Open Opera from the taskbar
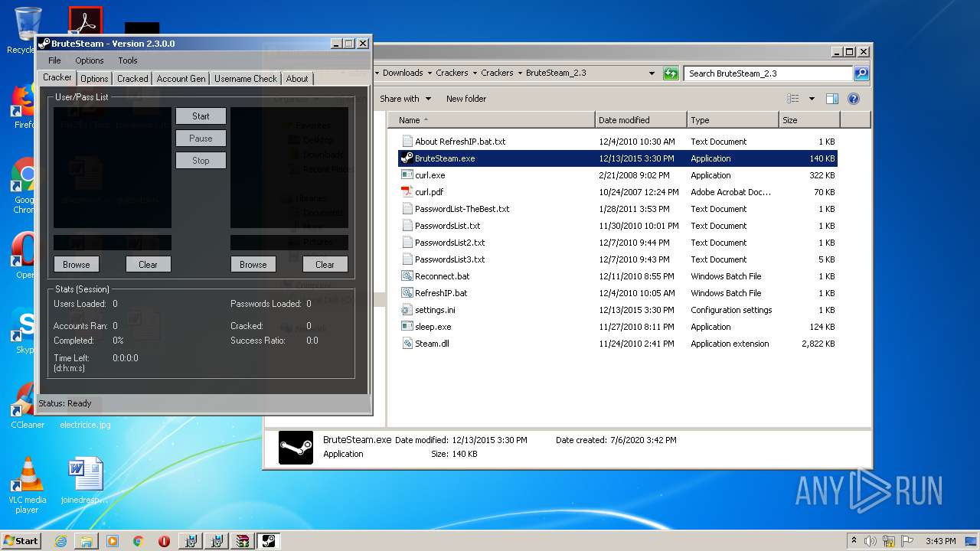 164,541
